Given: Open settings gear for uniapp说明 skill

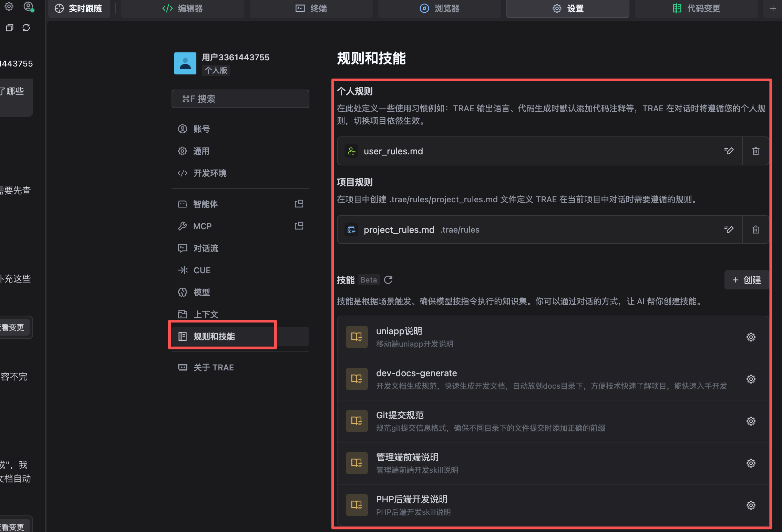Looking at the screenshot, I should [751, 337].
